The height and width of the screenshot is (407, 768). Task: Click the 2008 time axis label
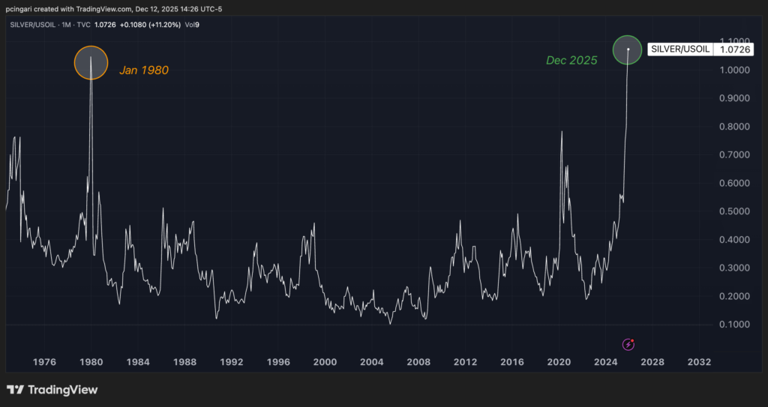pyautogui.click(x=418, y=362)
